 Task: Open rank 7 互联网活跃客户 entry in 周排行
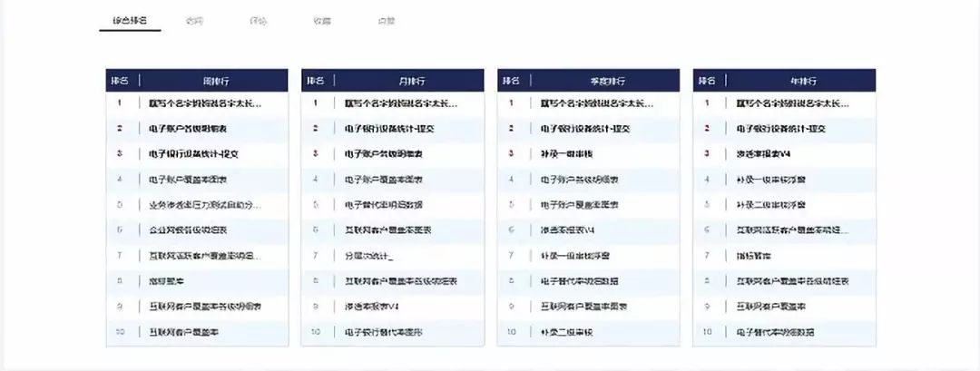pyautogui.click(x=205, y=256)
